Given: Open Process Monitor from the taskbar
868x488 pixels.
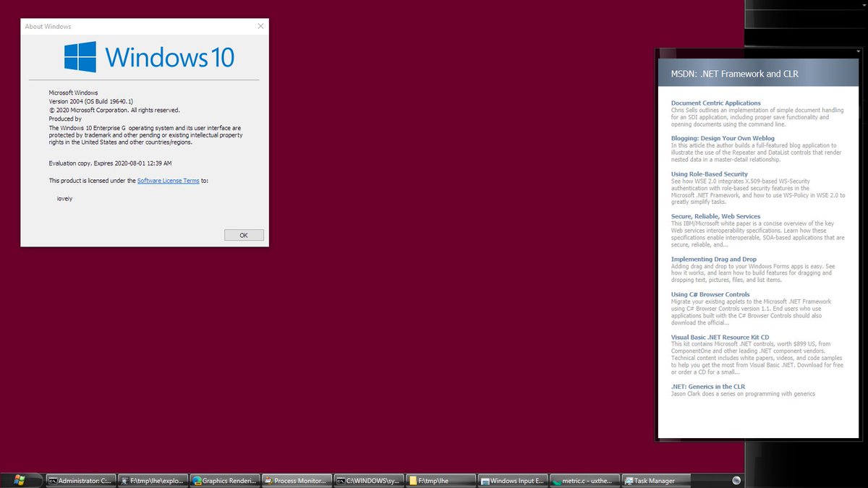Looking at the screenshot, I should [297, 479].
